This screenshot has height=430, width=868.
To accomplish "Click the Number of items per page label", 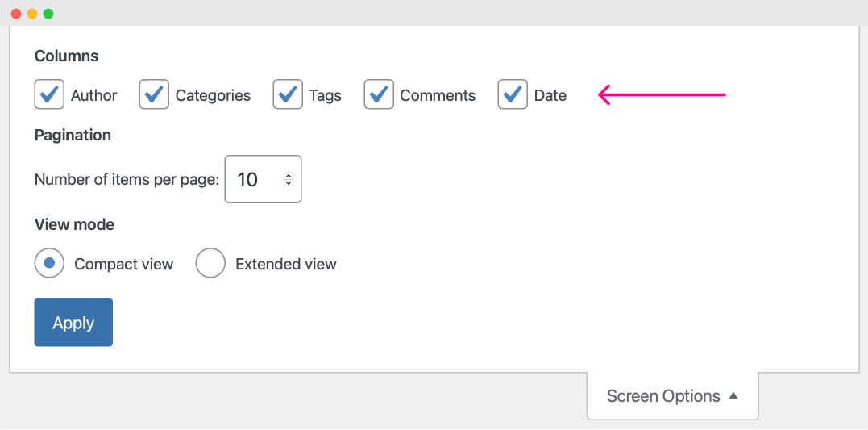I will [x=127, y=180].
